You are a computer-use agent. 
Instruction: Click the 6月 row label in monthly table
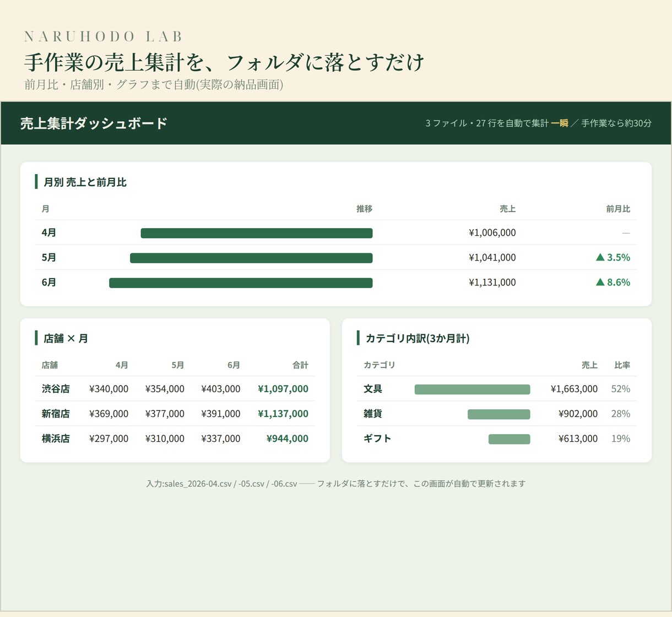pos(49,282)
